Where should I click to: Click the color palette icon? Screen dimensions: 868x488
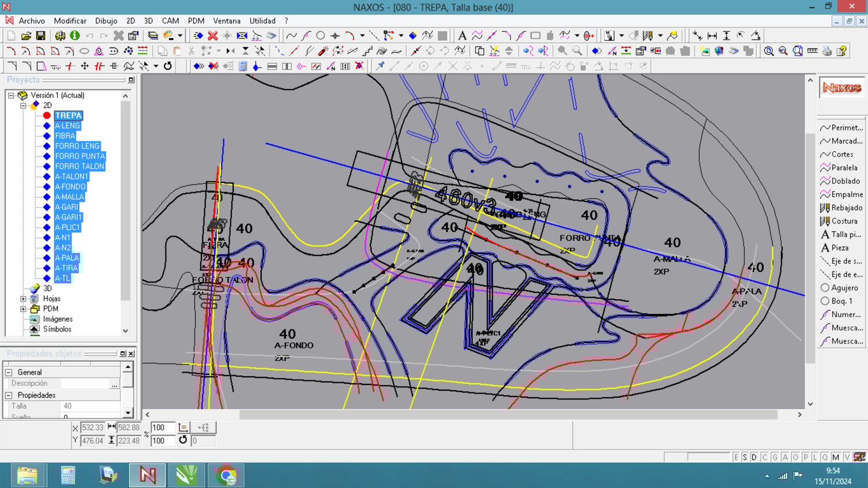[168, 36]
